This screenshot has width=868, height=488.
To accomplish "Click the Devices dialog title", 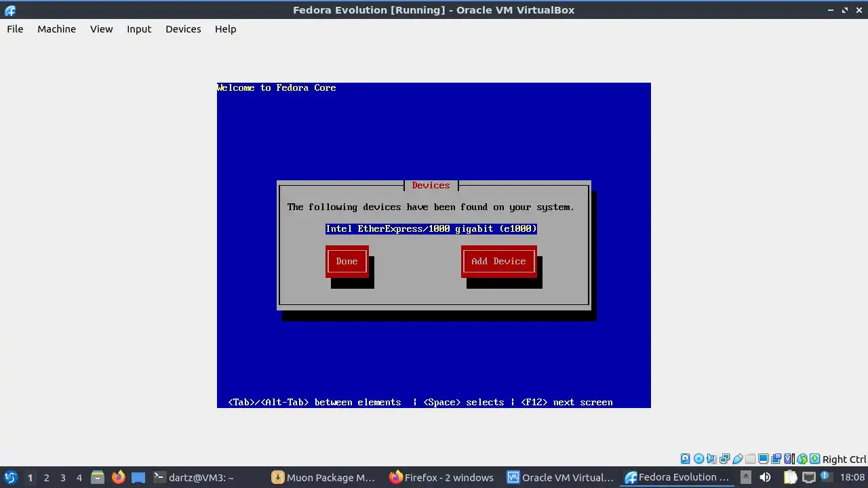I will click(x=431, y=185).
